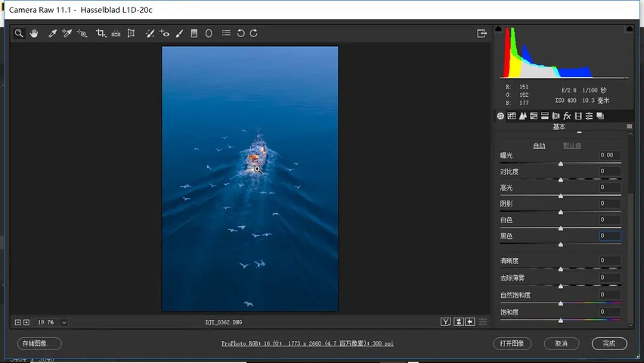Click the 自然饱和度 vibrance slider handle
The image size is (644, 363).
click(561, 303)
